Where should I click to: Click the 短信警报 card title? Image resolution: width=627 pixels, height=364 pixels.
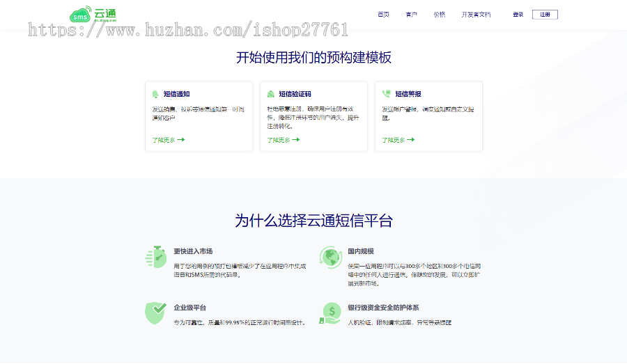[408, 94]
